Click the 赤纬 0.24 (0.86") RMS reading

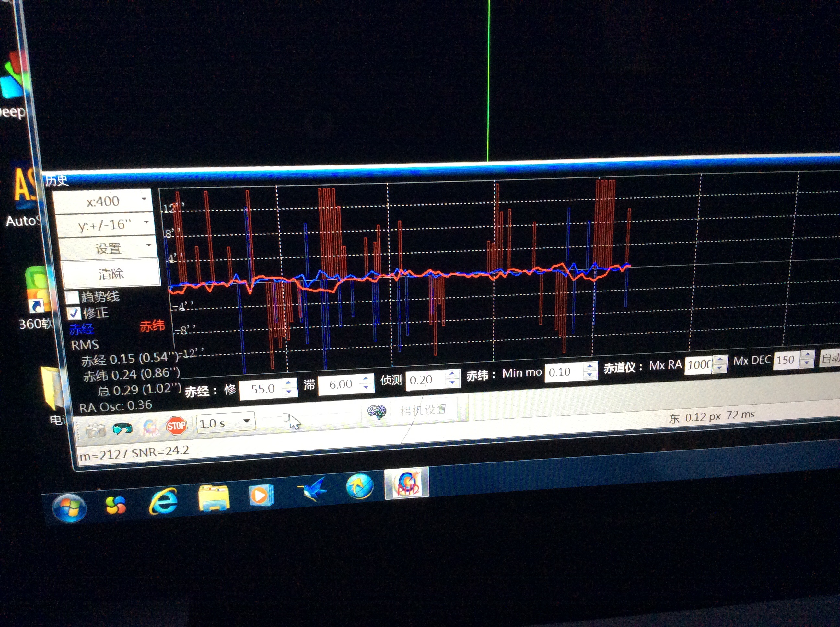131,375
